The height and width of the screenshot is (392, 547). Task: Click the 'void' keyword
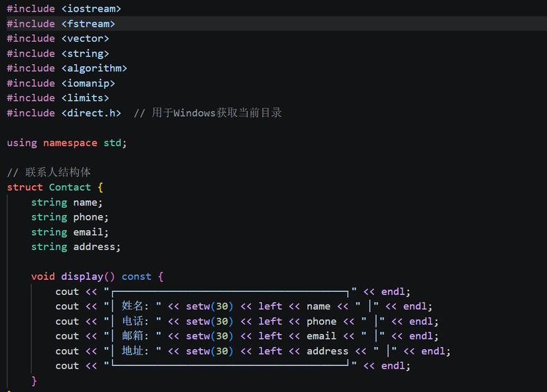(43, 277)
